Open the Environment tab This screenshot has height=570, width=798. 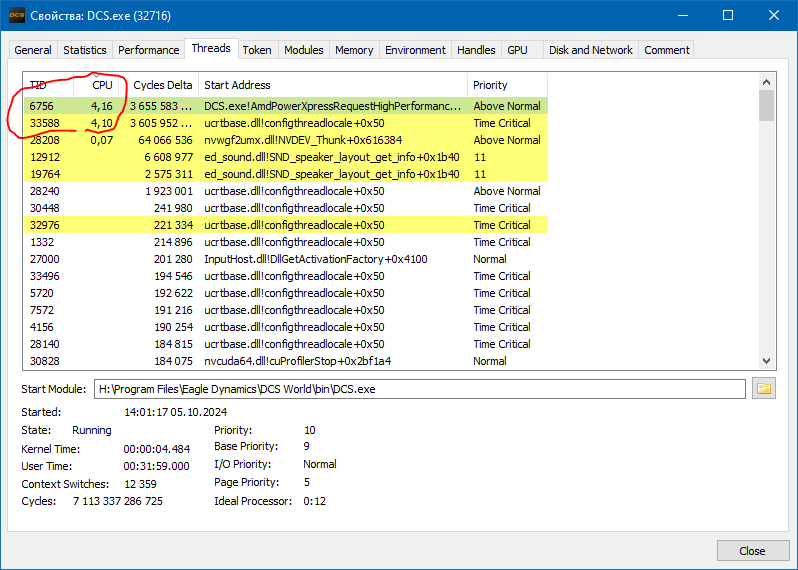415,50
